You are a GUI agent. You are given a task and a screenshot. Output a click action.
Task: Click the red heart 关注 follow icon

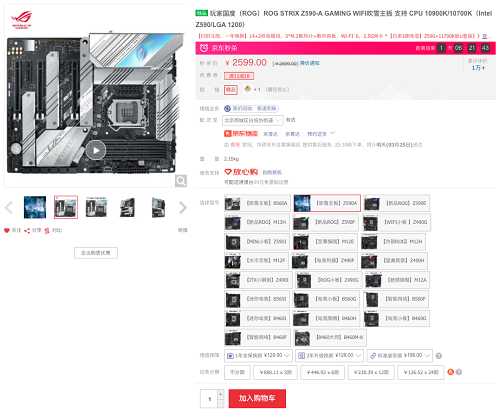click(x=7, y=230)
